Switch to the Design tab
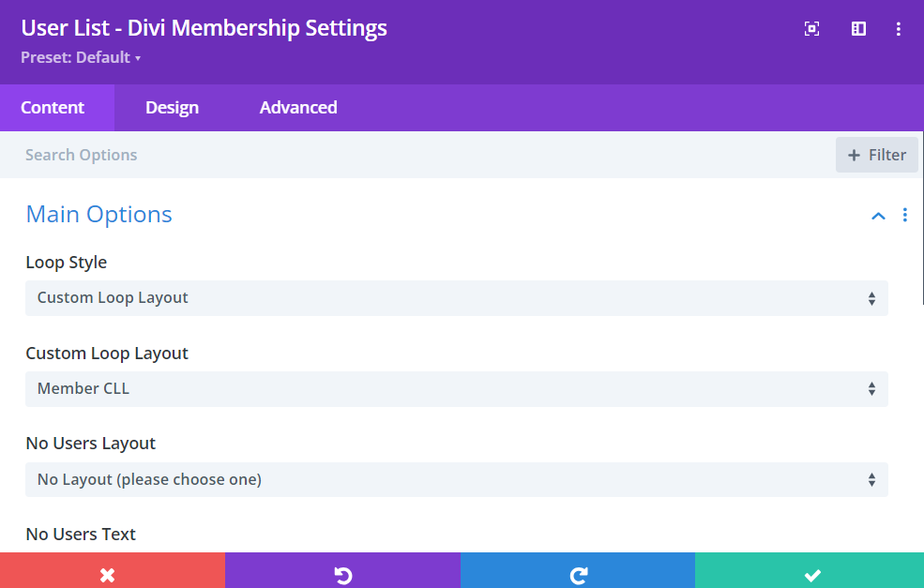 click(172, 107)
